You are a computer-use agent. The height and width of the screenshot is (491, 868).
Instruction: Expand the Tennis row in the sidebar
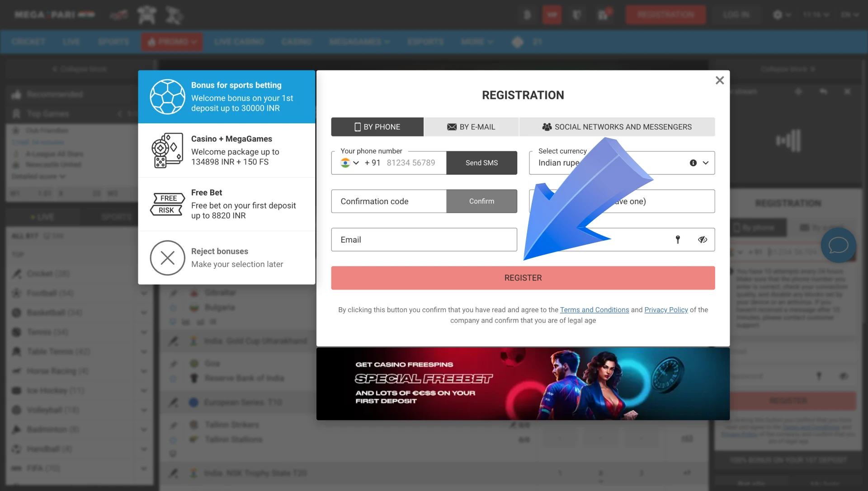[x=144, y=332]
